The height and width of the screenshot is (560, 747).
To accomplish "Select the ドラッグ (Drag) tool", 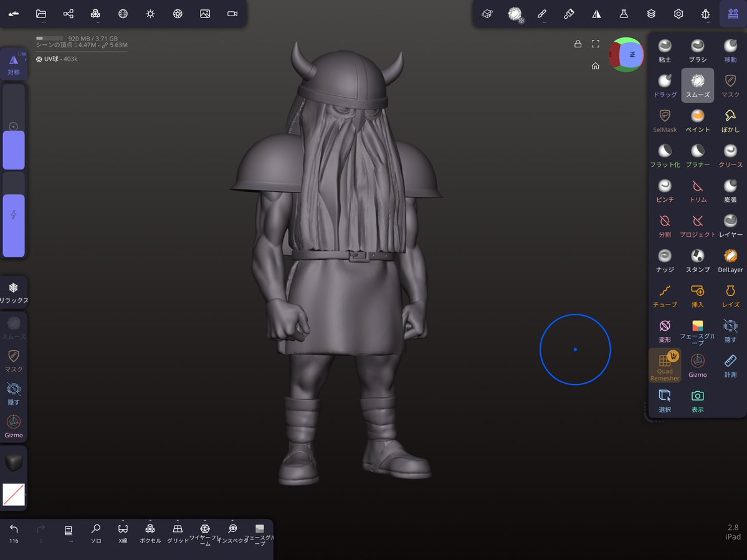I will [x=665, y=85].
